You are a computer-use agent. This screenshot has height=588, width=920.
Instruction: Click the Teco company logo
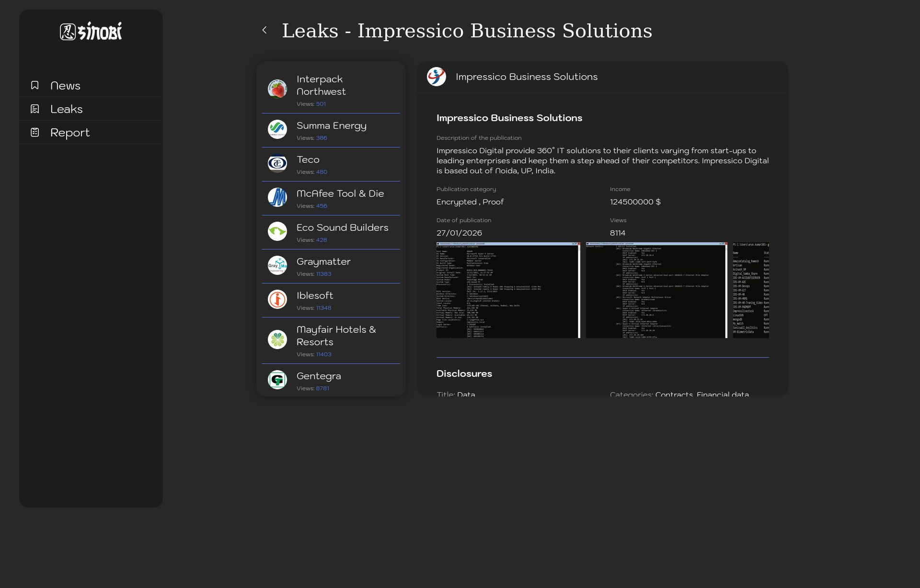[x=277, y=164]
